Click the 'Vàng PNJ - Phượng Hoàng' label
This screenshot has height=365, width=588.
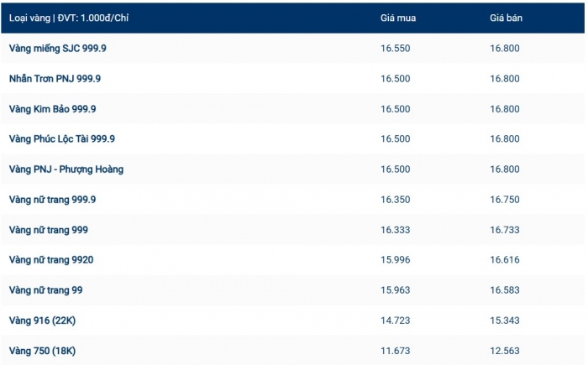point(66,169)
